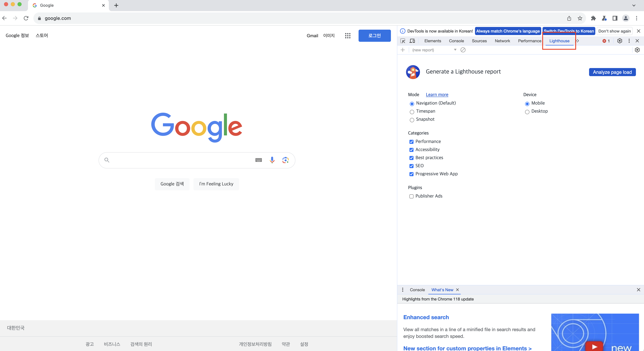Click the lock icon beside google.com
The image size is (644, 351).
tap(39, 18)
